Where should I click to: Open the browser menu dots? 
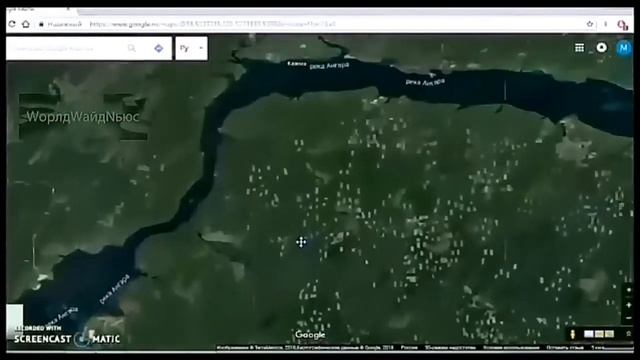[x=606, y=24]
